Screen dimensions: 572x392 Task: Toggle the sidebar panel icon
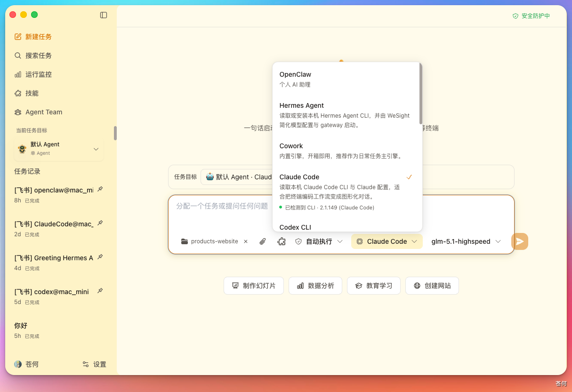tap(104, 15)
